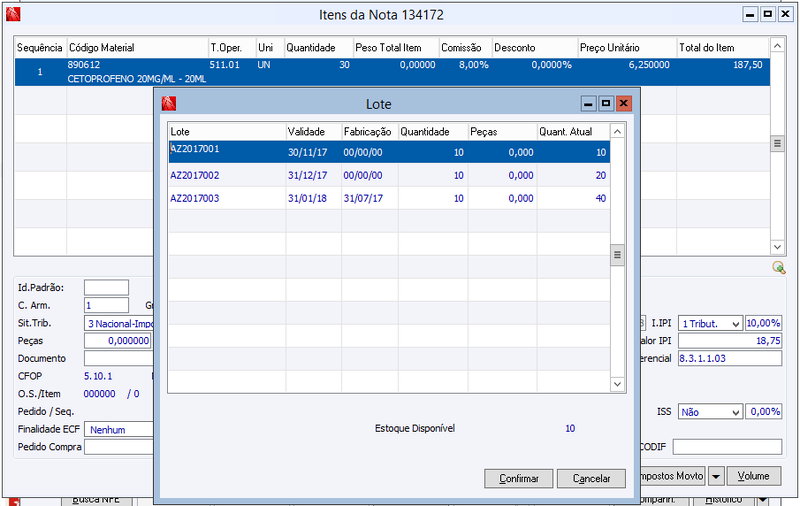Close the Lote dialog with the red X
This screenshot has width=800, height=506.
tap(623, 104)
